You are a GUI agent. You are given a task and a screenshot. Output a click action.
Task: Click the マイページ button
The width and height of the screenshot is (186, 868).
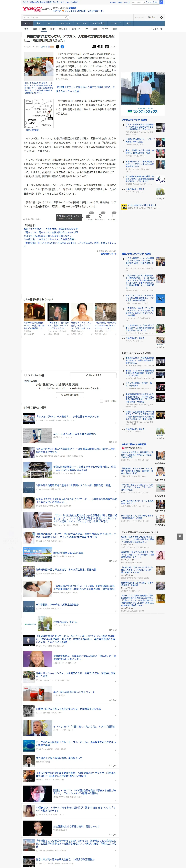139,17
